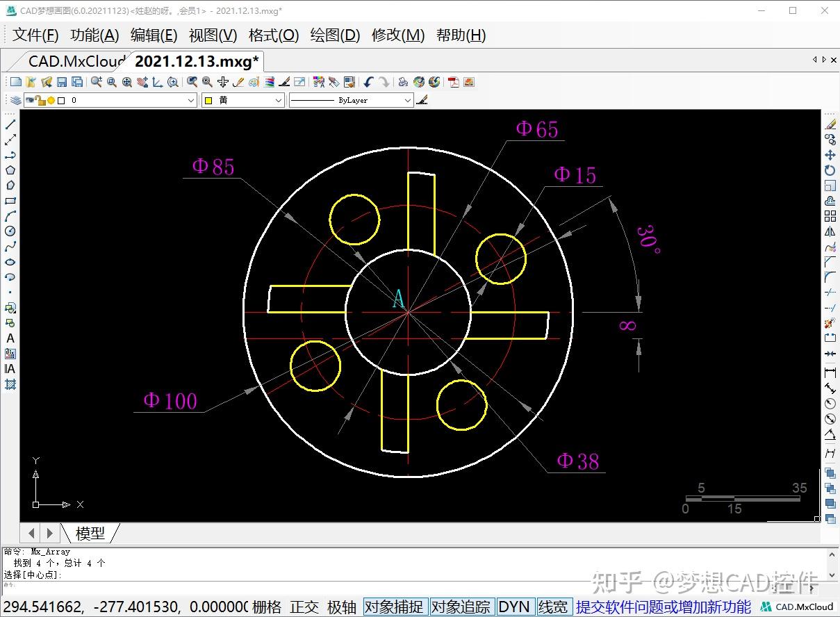This screenshot has height=617, width=840.
Task: Select the Polygon drawing tool
Action: (x=10, y=170)
